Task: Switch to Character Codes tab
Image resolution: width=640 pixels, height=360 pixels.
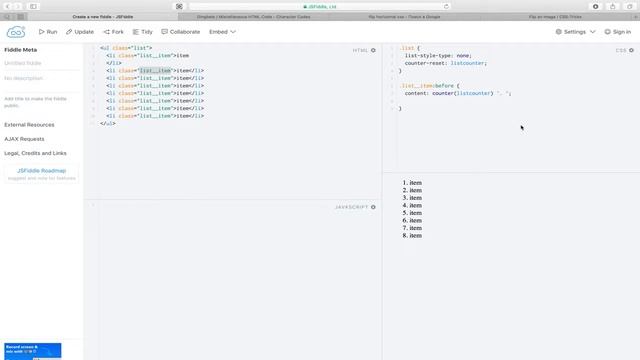Action: point(253,17)
